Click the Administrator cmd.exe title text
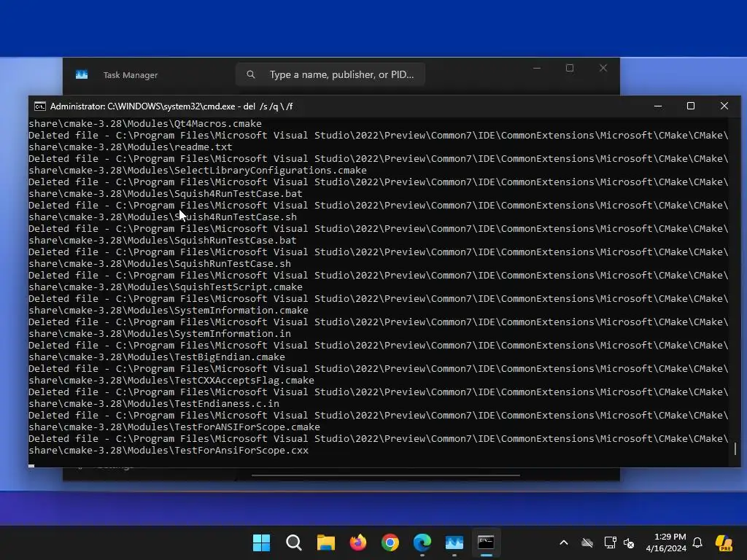 tap(171, 106)
